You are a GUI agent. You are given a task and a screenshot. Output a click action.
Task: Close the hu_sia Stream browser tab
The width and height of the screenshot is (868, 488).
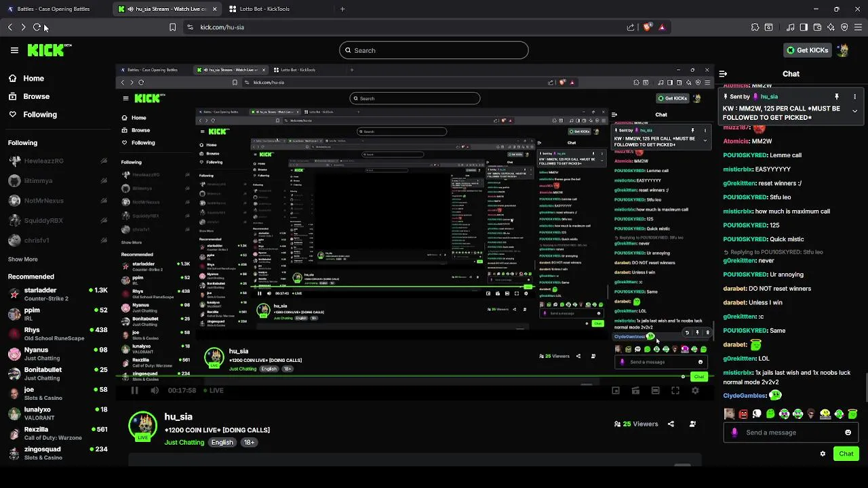click(215, 9)
